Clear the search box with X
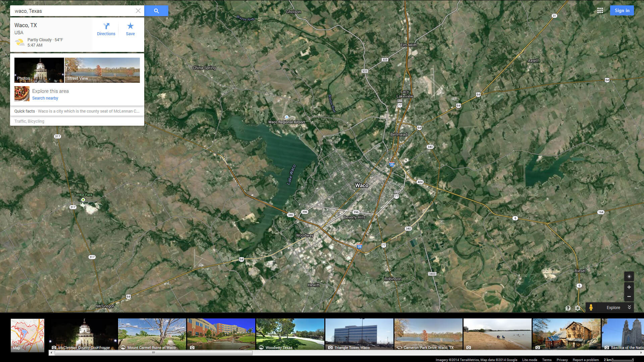The image size is (644, 362). (138, 11)
